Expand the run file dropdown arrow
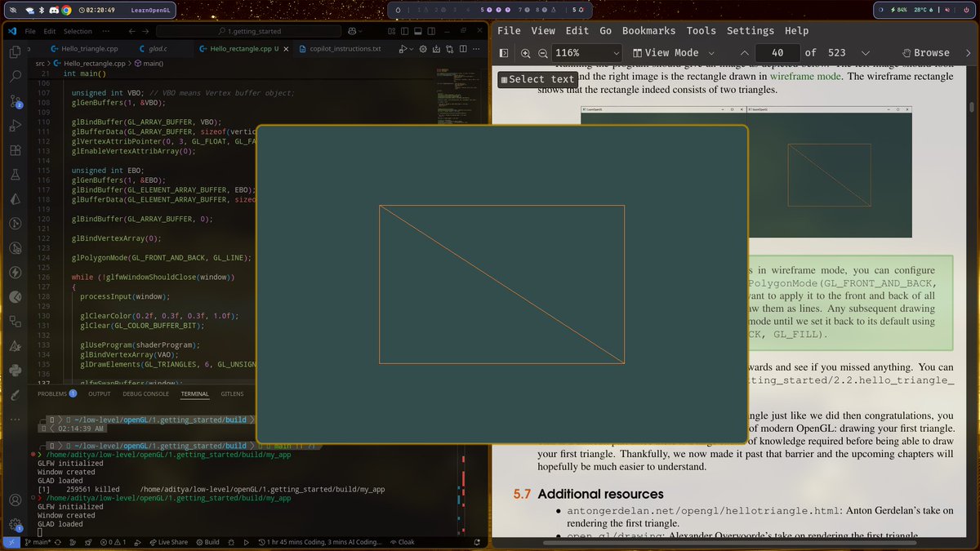 (x=412, y=49)
